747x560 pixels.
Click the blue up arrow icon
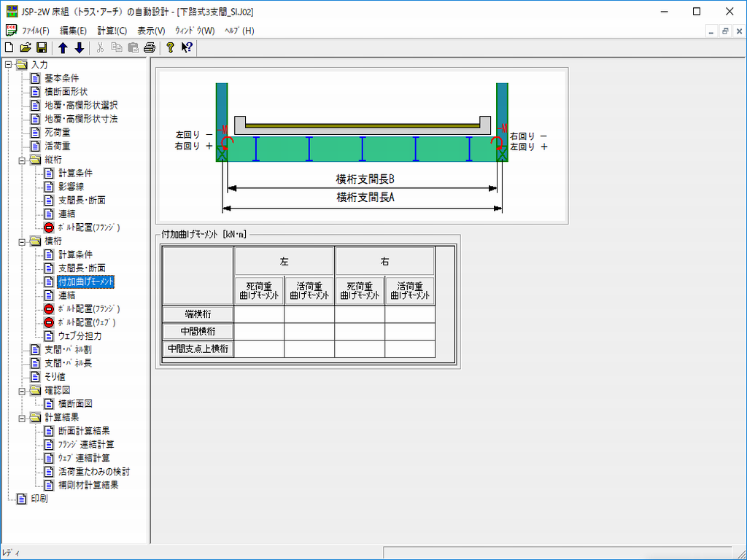(x=63, y=48)
